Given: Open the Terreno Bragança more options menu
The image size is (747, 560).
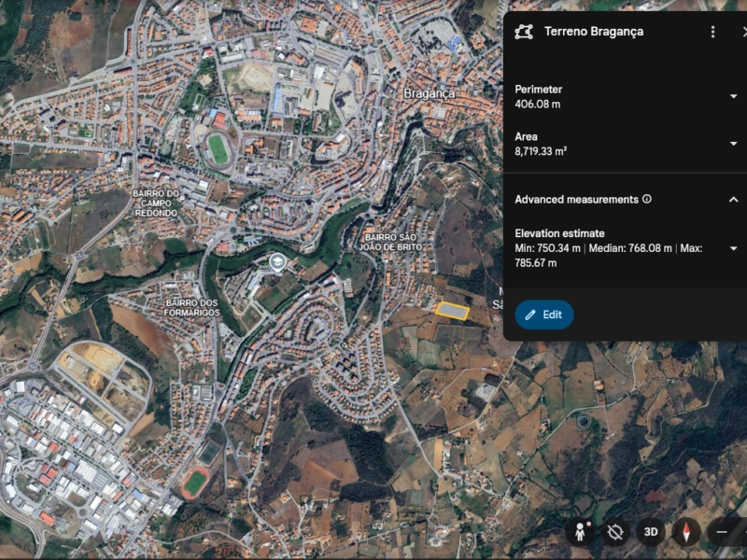Looking at the screenshot, I should pos(713,32).
